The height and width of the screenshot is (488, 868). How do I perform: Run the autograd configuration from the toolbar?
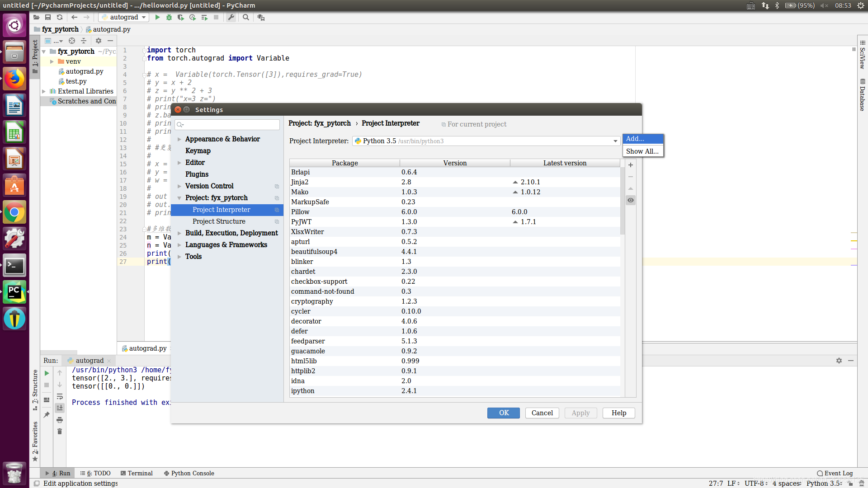[x=157, y=17]
